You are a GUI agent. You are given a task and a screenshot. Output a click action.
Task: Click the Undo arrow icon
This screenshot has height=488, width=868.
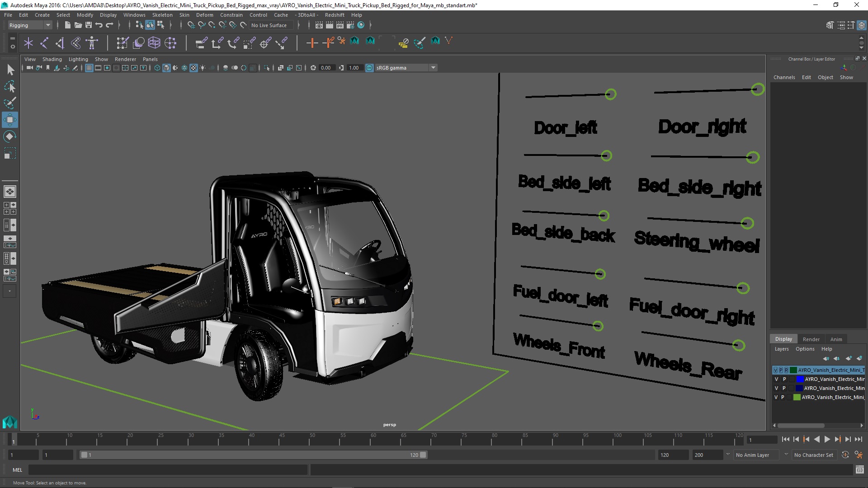tap(99, 25)
